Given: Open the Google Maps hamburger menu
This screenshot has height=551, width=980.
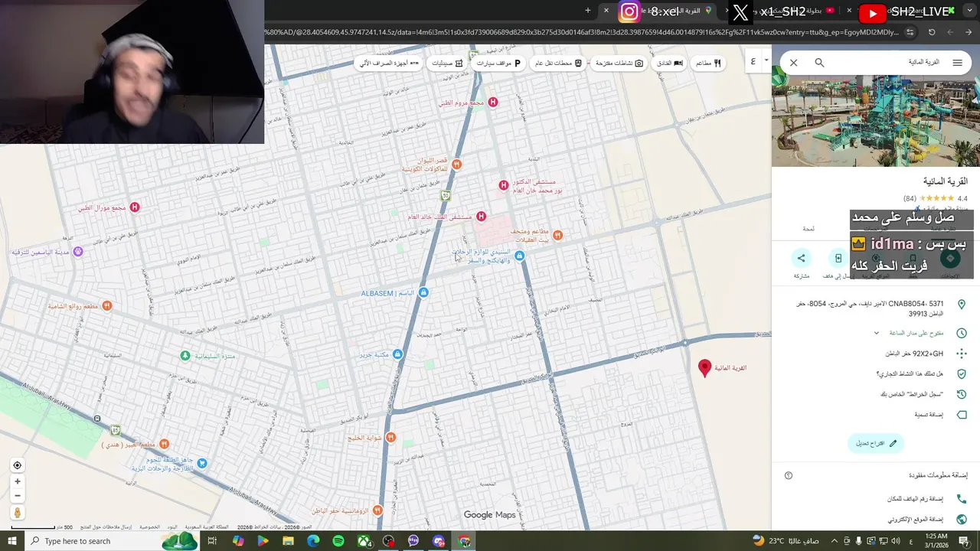Looking at the screenshot, I should coord(957,63).
